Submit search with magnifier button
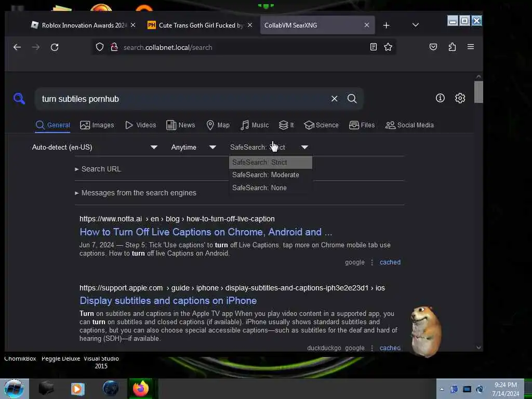Image resolution: width=532 pixels, height=399 pixels. pyautogui.click(x=352, y=98)
